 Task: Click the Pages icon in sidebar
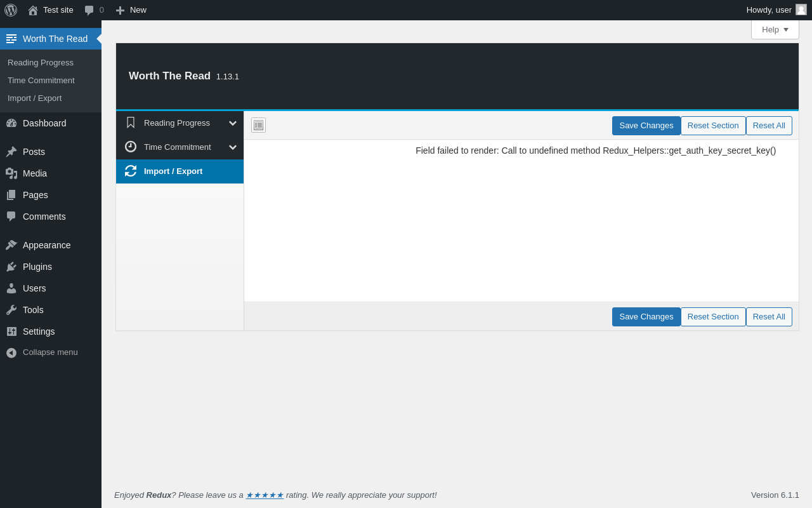[11, 195]
